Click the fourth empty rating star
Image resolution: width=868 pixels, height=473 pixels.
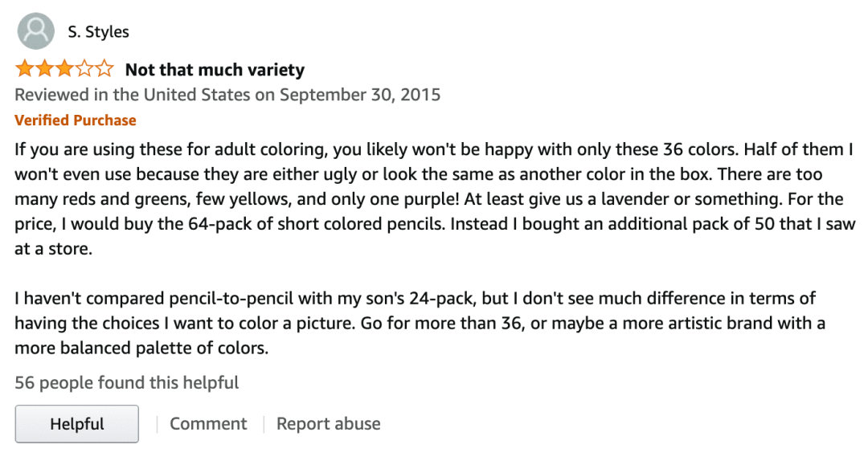click(84, 69)
